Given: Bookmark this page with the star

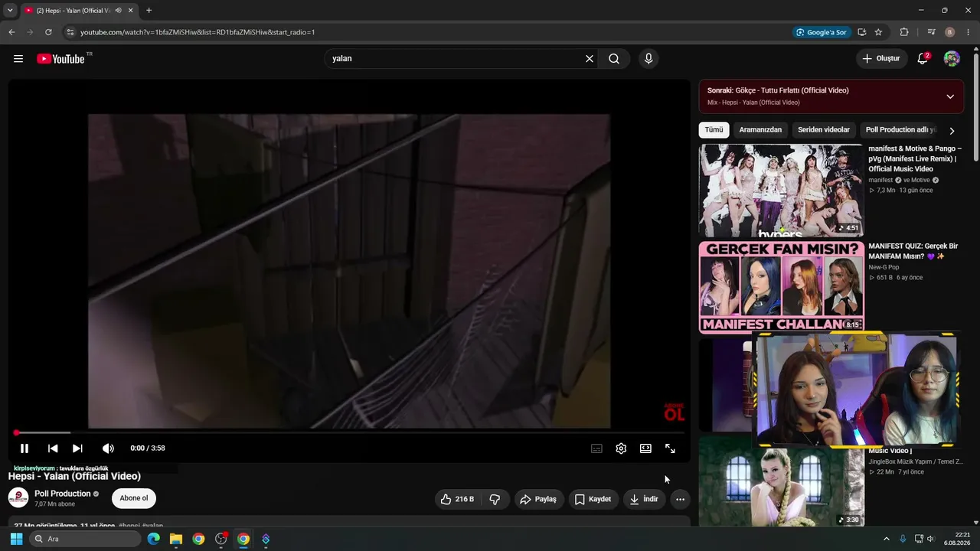Looking at the screenshot, I should [878, 32].
